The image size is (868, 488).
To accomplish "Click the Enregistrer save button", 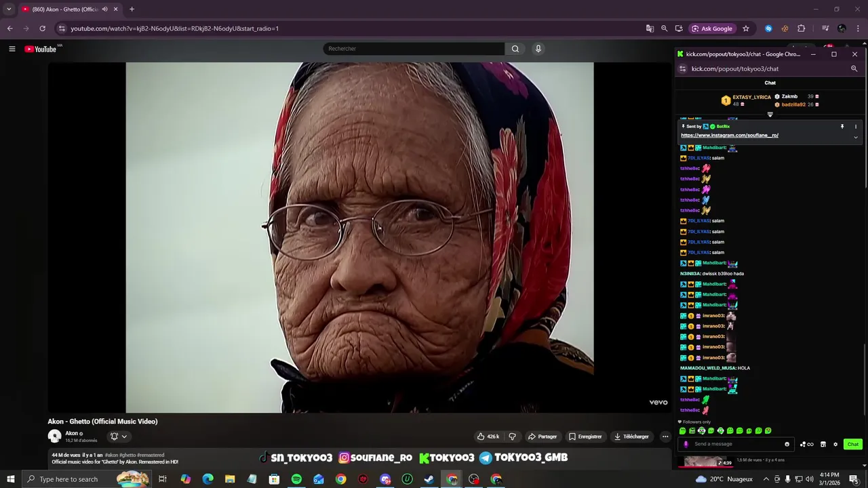I will pyautogui.click(x=585, y=436).
